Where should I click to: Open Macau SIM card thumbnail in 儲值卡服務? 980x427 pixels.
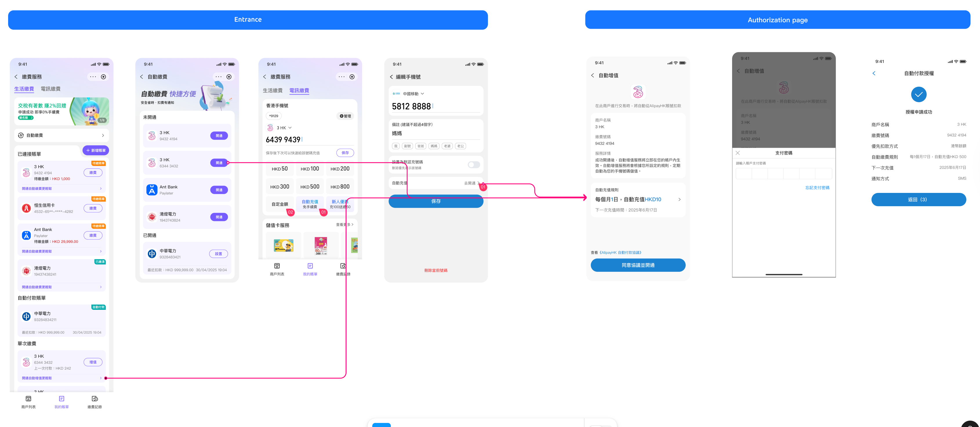284,245
